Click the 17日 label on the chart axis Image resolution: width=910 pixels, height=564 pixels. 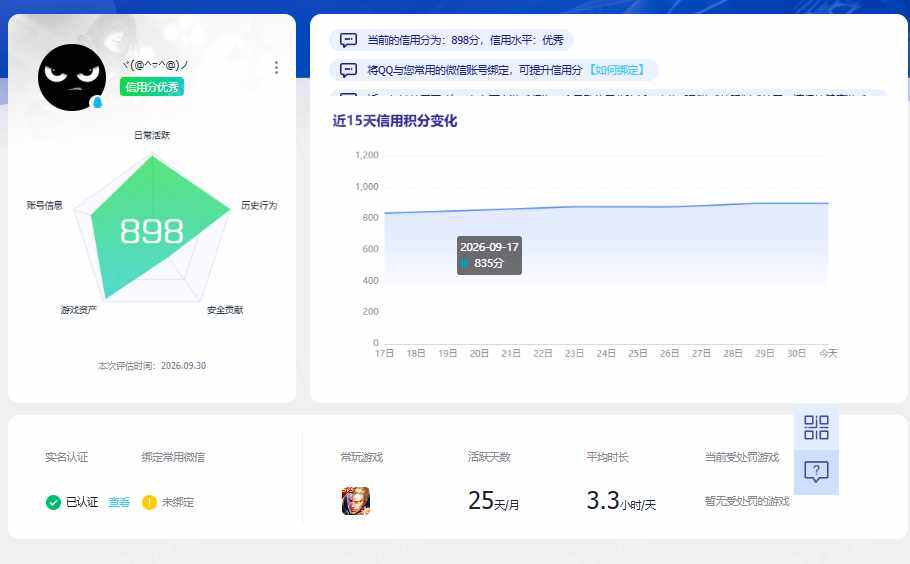(385, 353)
